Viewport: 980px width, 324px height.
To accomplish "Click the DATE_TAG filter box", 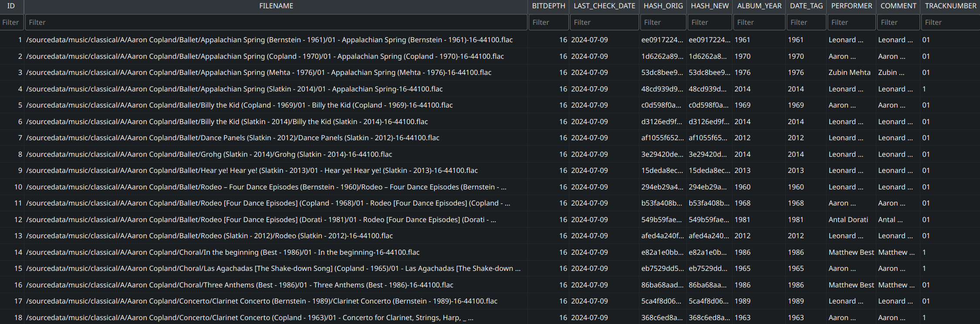I will (806, 22).
